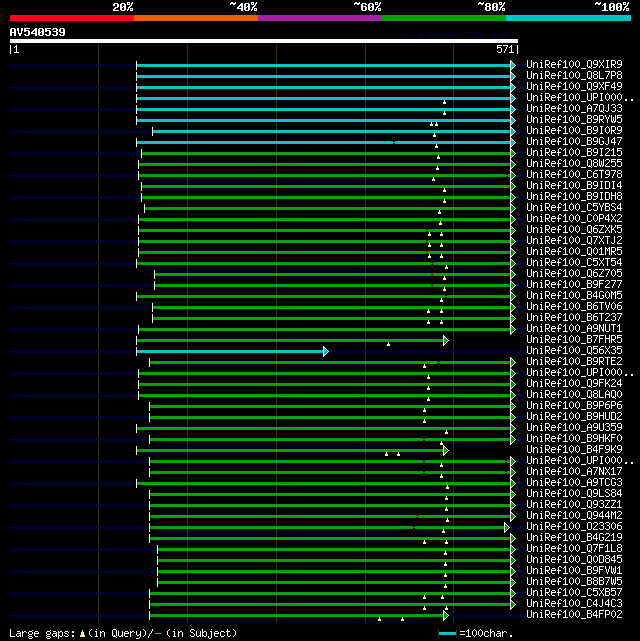The image size is (640, 641).
Task: Open hit UniRef100_B9GJ47
Action: tap(574, 141)
